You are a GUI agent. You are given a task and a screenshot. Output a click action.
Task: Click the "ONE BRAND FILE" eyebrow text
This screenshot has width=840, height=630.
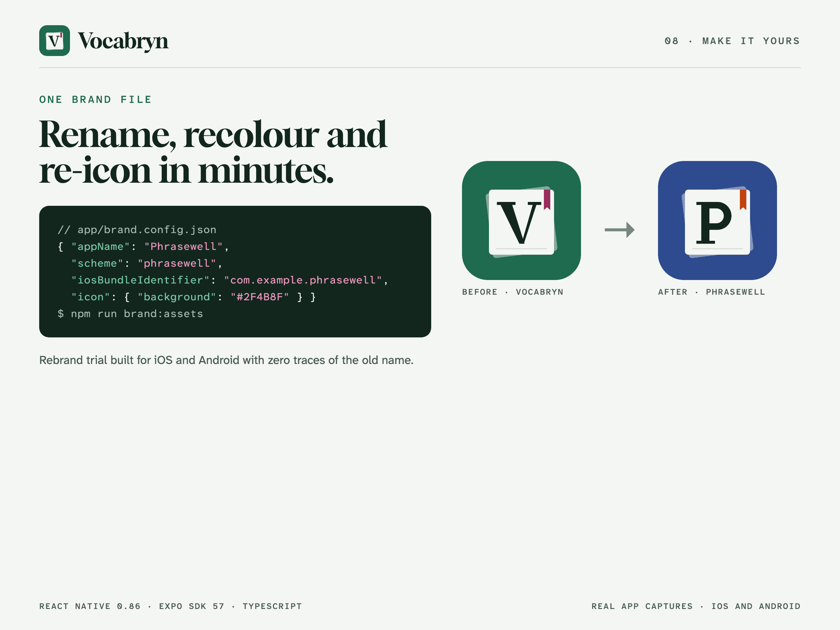[x=95, y=99]
